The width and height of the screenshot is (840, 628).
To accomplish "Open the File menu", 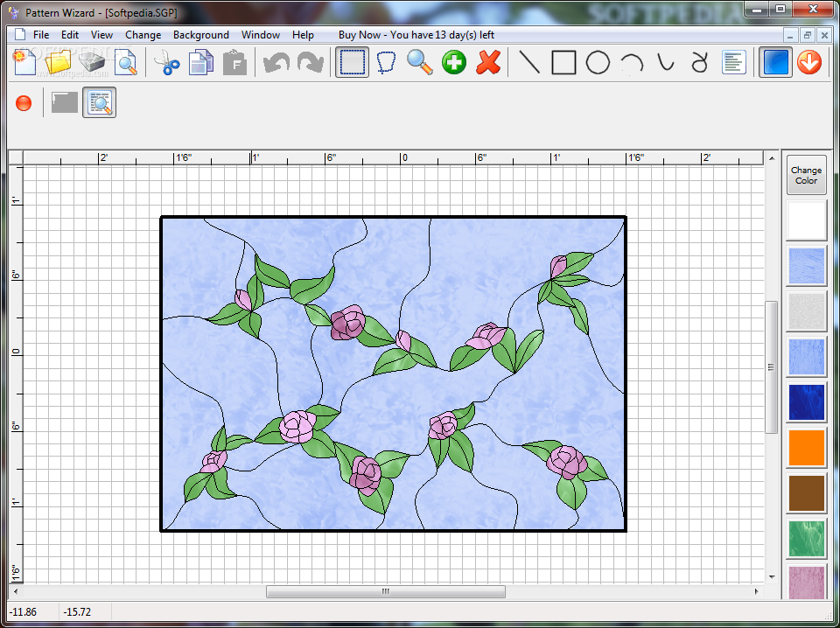I will (41, 35).
